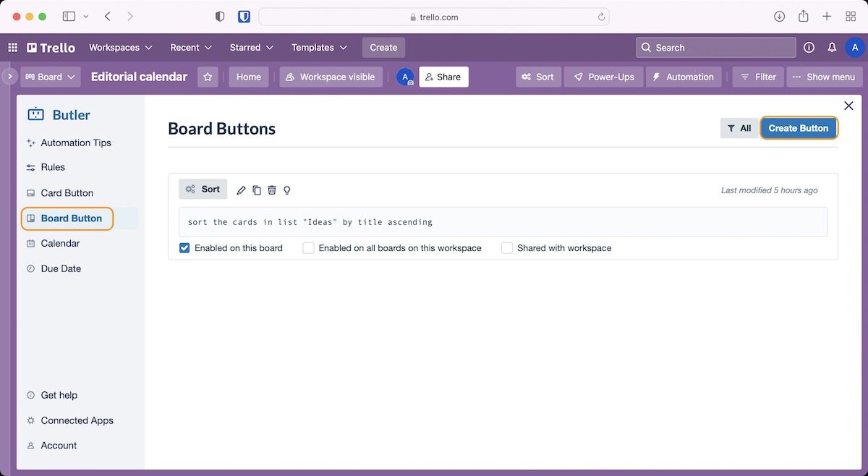
Task: Select Rules in Butler sidebar
Action: tap(53, 167)
